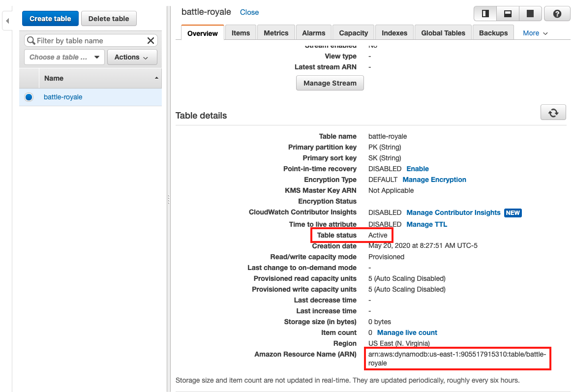Click the Active table status value
Viewport: 574px width, 392px height.
[377, 235]
